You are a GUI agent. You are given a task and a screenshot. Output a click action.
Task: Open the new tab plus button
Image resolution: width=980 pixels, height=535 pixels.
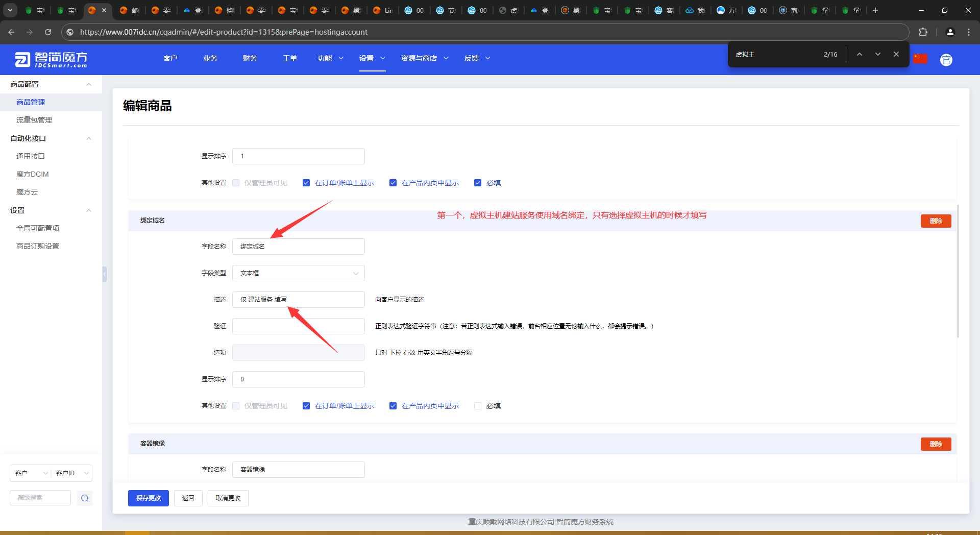point(875,10)
